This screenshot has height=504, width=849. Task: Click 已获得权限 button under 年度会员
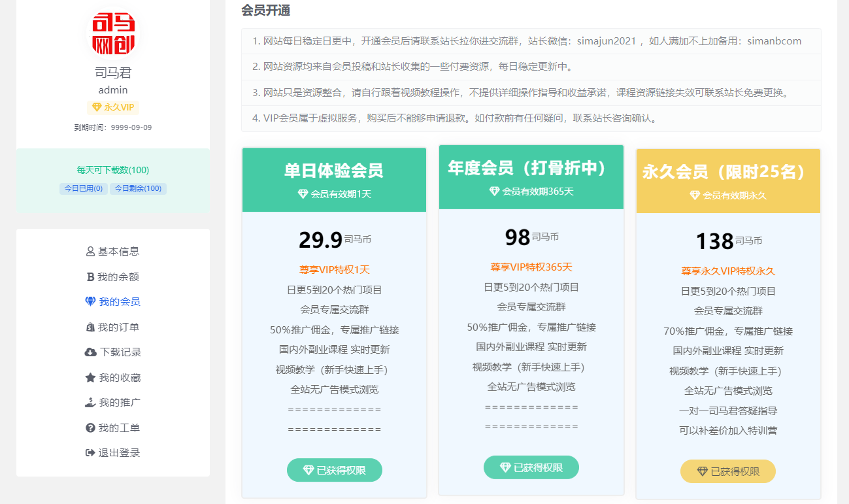531,467
